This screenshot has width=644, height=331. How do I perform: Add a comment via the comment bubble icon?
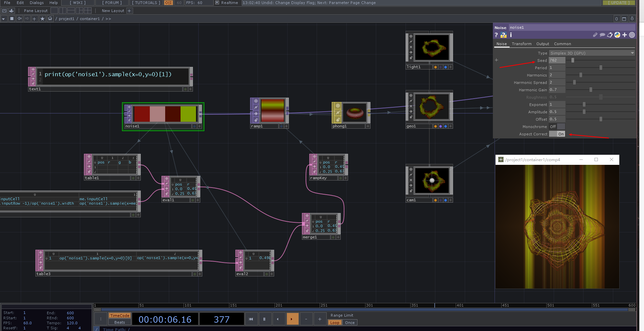tap(602, 35)
